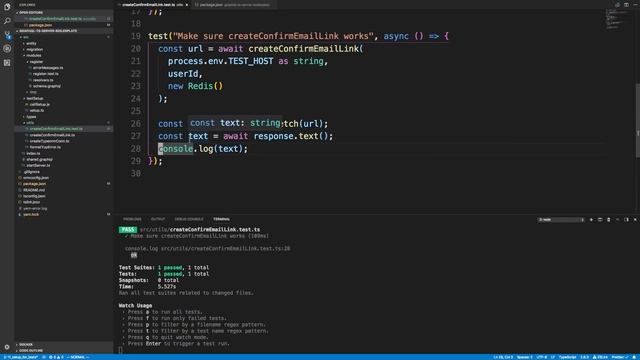Show errors and warnings count in status bar
This screenshot has height=360, width=640.
56,357
